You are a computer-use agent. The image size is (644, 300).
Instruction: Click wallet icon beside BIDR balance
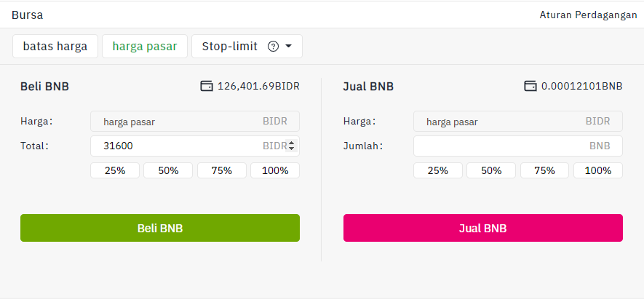pos(207,86)
